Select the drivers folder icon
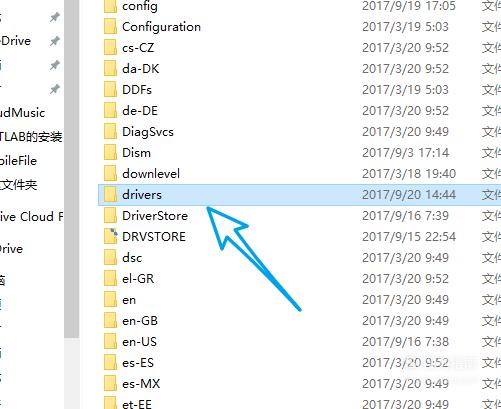This screenshot has height=409, width=501. pos(110,194)
